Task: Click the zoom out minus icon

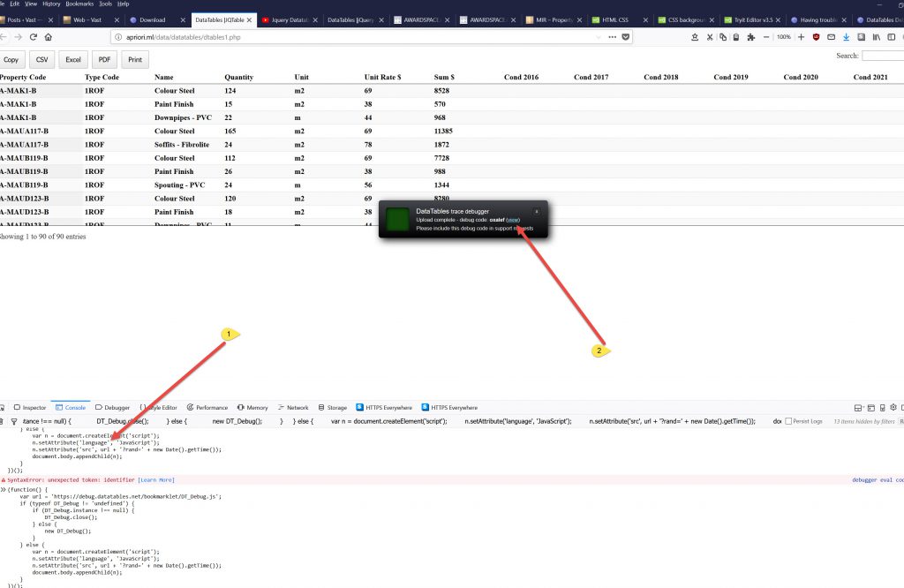Action: (765, 37)
